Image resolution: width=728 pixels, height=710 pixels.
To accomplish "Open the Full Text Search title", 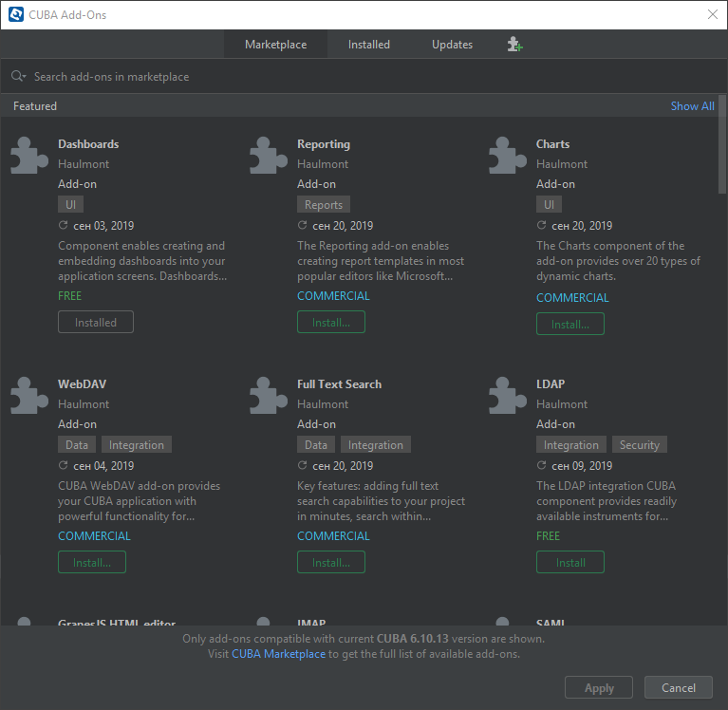I will coord(340,384).
